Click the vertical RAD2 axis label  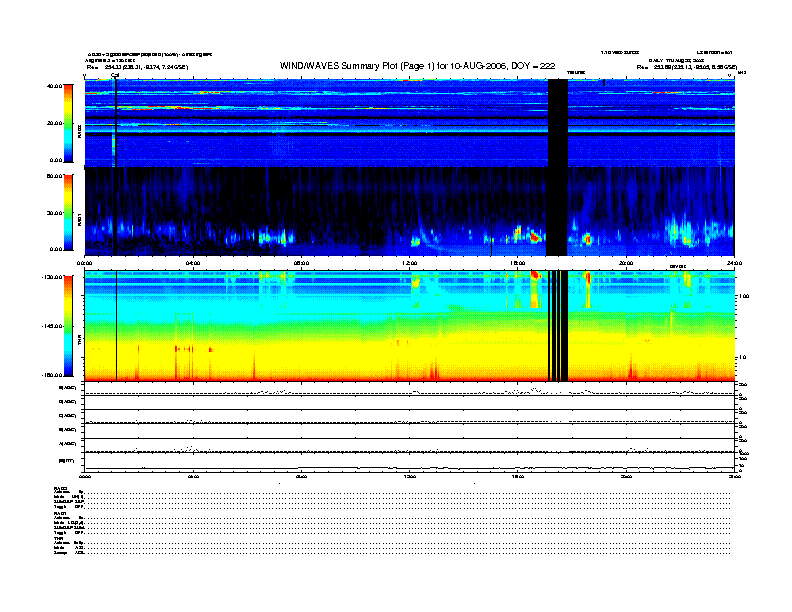pos(79,131)
